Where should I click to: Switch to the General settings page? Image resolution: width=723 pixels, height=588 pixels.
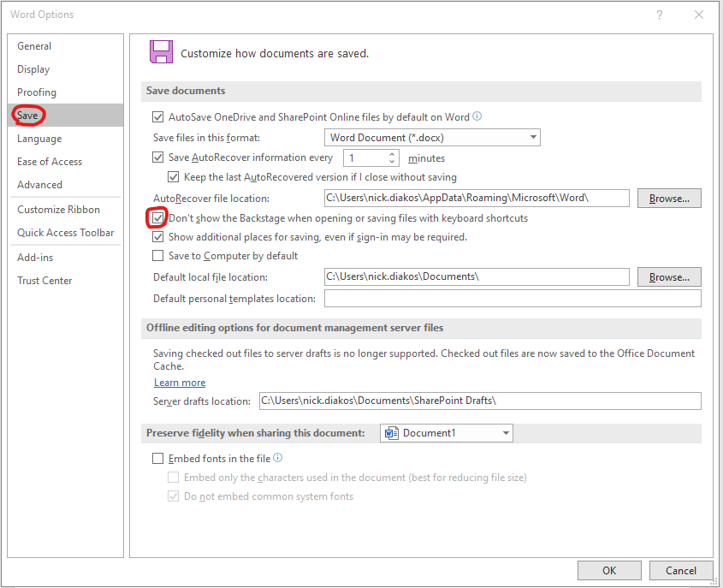point(34,45)
